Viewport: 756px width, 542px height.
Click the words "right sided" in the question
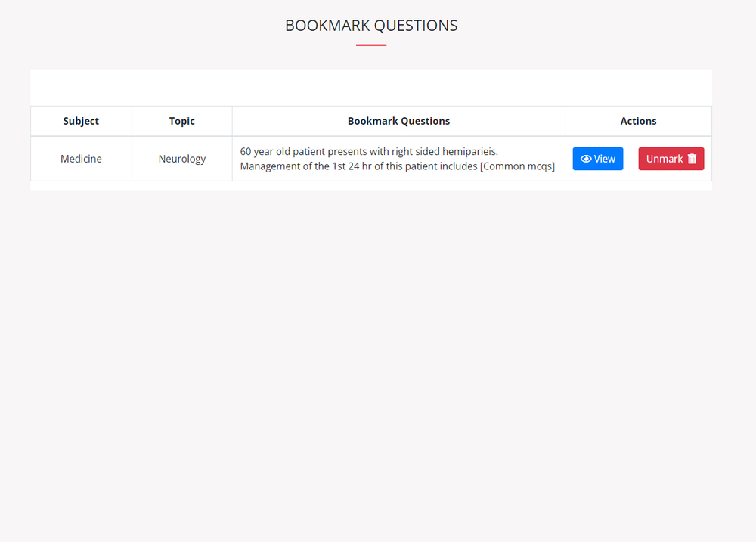pos(416,151)
